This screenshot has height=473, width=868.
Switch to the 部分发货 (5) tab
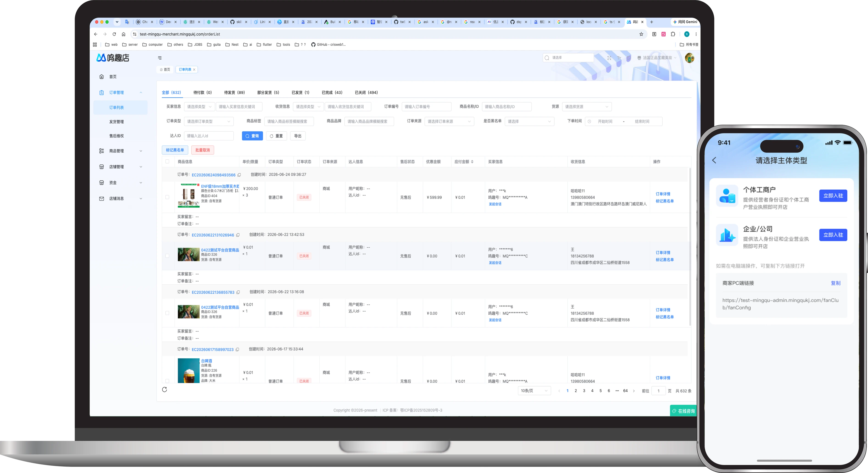[268, 93]
